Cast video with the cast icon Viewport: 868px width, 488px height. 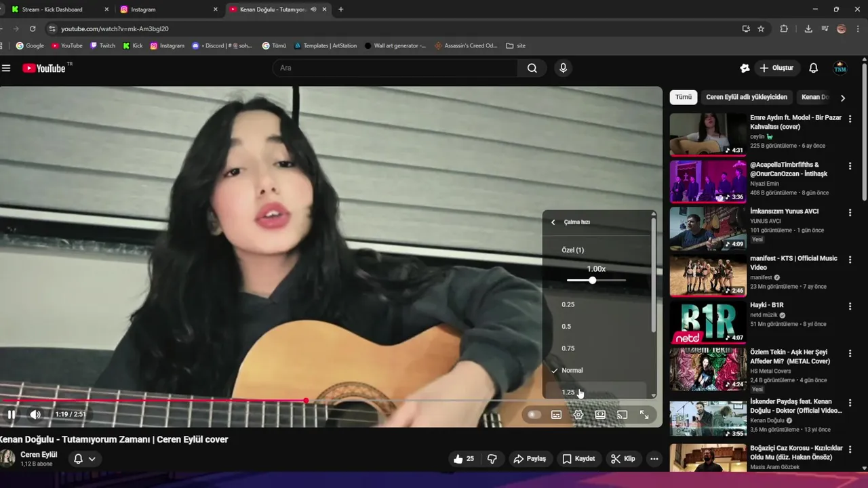622,414
